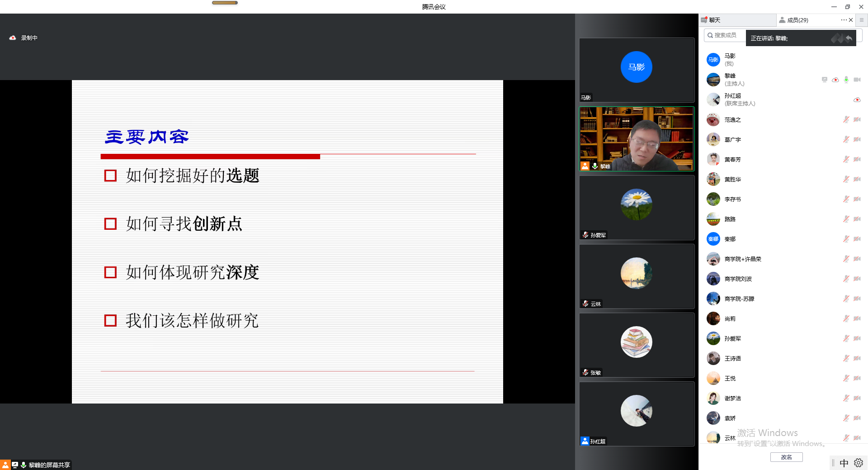Click the screen-share icon in 黎峰's member row
Image resolution: width=868 pixels, height=470 pixels.
825,80
